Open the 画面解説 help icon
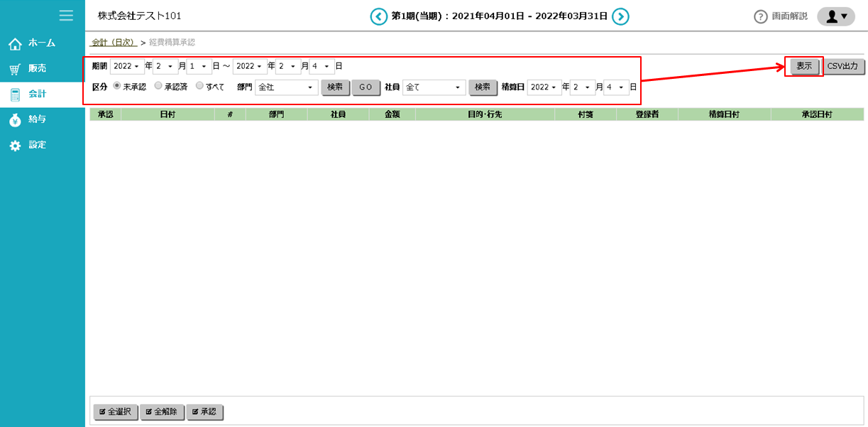868x427 pixels. click(x=761, y=16)
